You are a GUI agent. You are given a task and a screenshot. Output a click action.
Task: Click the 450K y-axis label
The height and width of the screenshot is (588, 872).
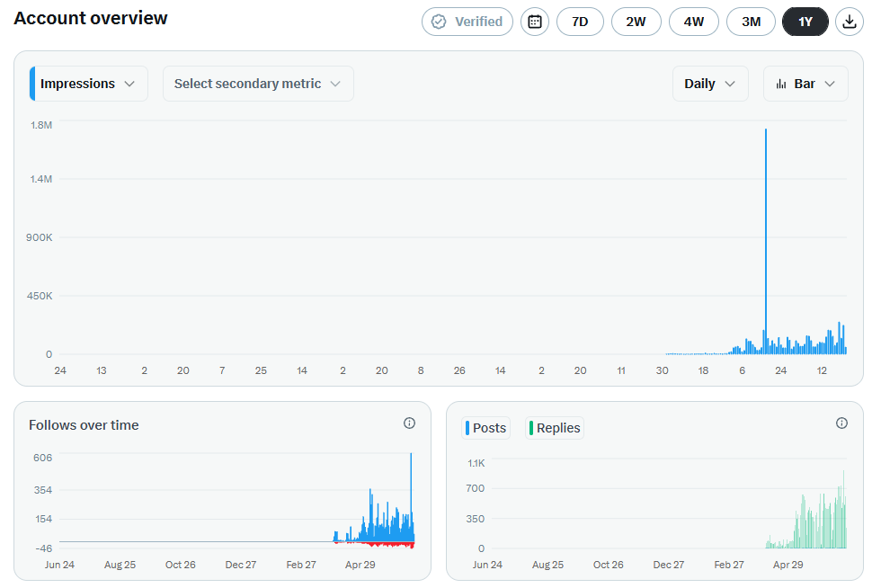(40, 296)
